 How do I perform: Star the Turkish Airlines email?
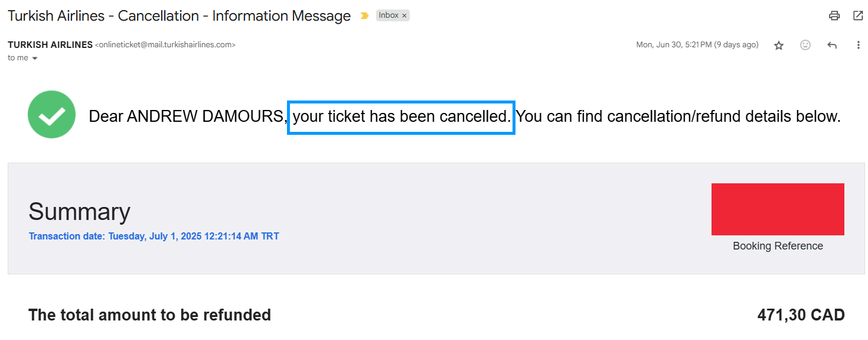(x=779, y=45)
